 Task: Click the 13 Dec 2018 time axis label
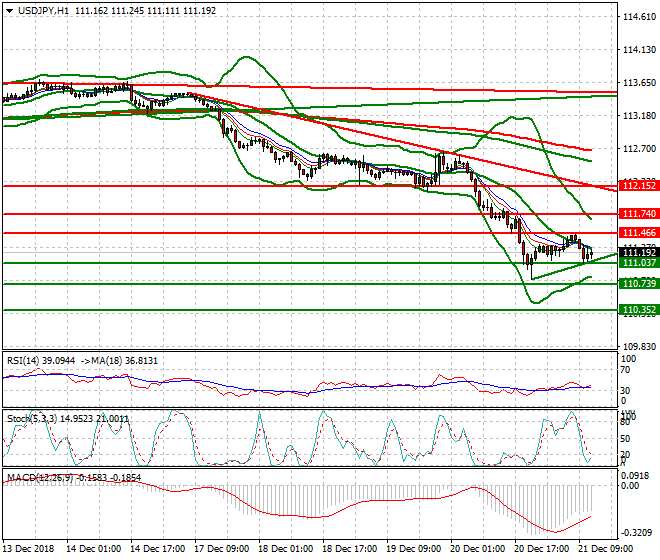point(28,549)
